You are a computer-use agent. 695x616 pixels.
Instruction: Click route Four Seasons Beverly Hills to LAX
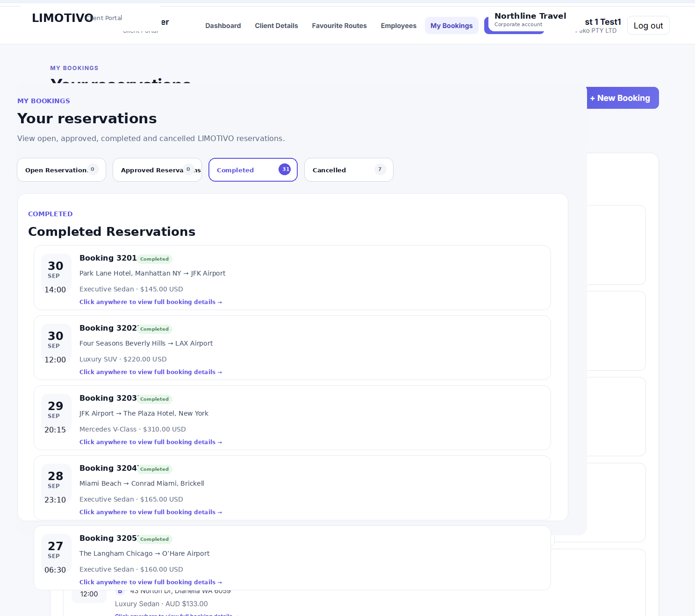(146, 343)
